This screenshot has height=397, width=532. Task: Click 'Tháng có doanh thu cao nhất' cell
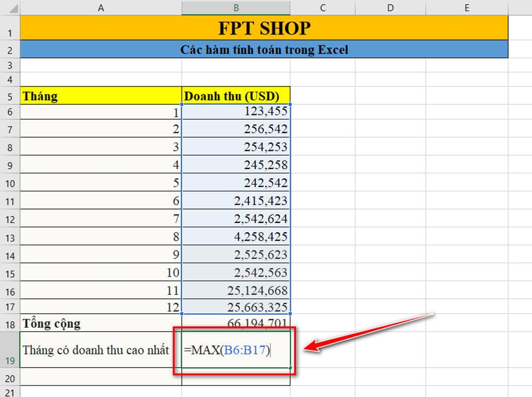pos(101,350)
